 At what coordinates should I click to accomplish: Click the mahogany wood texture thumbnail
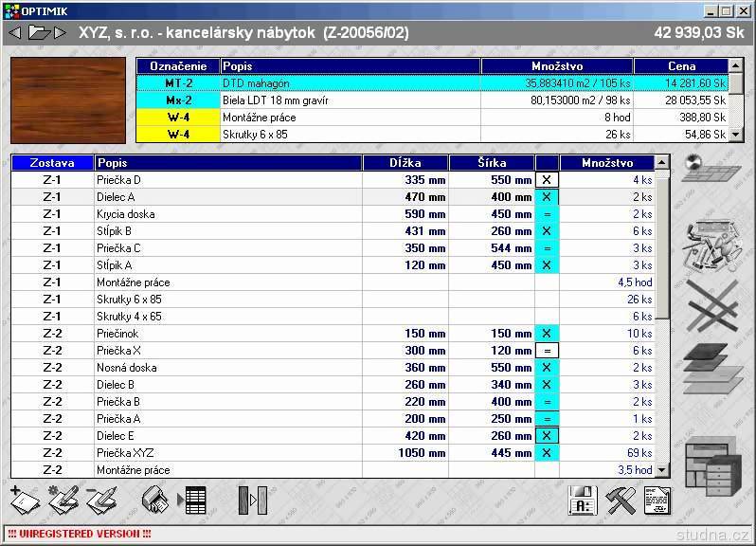click(68, 100)
